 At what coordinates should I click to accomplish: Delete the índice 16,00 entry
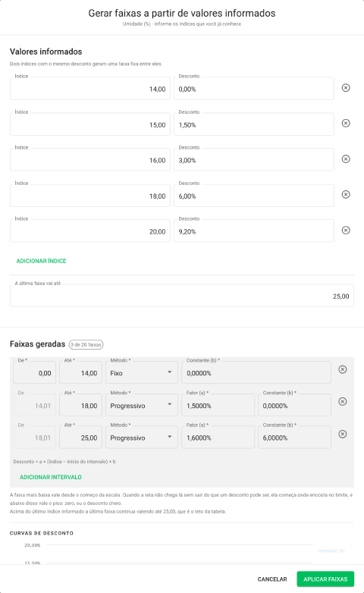click(x=346, y=158)
